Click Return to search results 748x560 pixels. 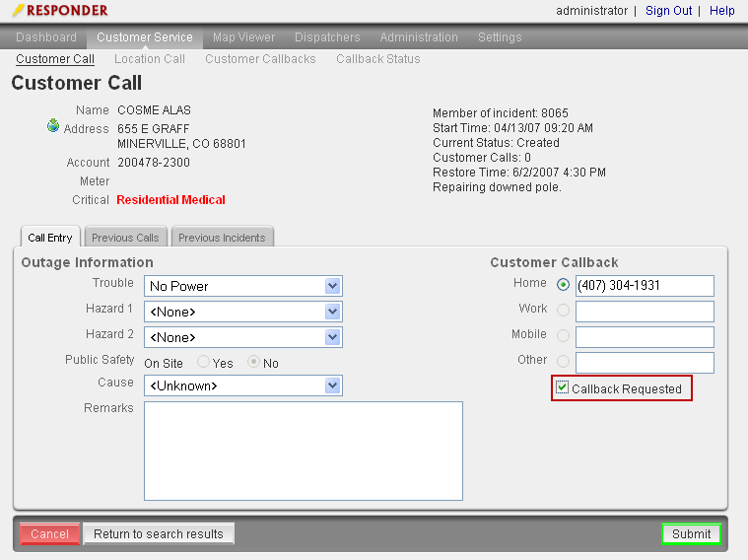tap(159, 534)
